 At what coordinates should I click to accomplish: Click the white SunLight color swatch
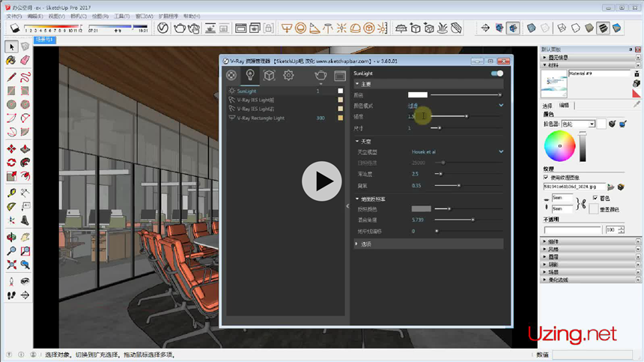(417, 95)
